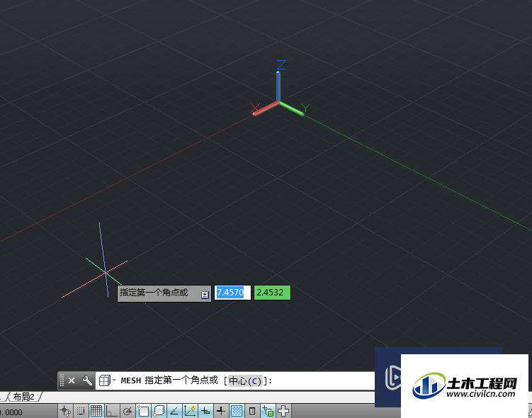
Task: Toggle Ortho Mode status button
Action: (112, 411)
